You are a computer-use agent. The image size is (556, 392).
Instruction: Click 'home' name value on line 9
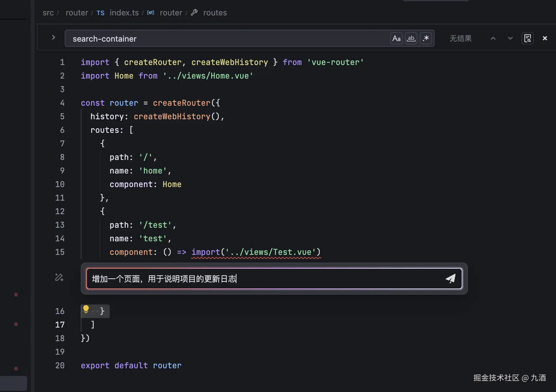[x=153, y=171]
